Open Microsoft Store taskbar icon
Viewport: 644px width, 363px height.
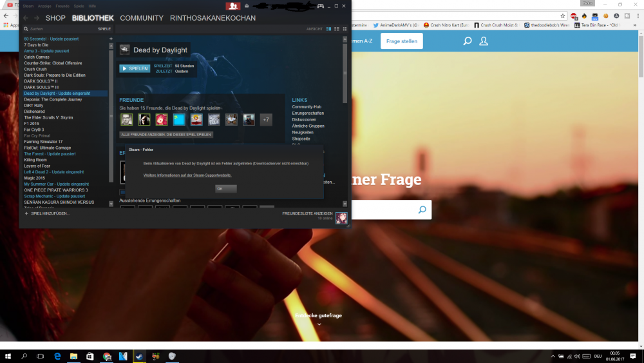(90, 356)
